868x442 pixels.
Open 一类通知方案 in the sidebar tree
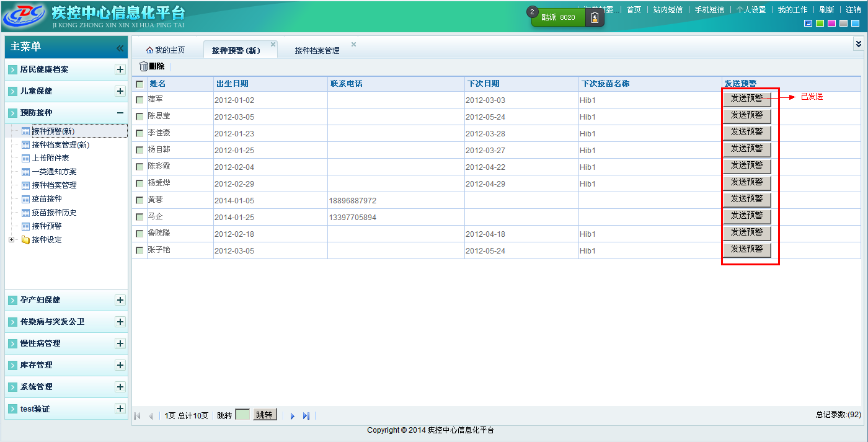click(55, 172)
